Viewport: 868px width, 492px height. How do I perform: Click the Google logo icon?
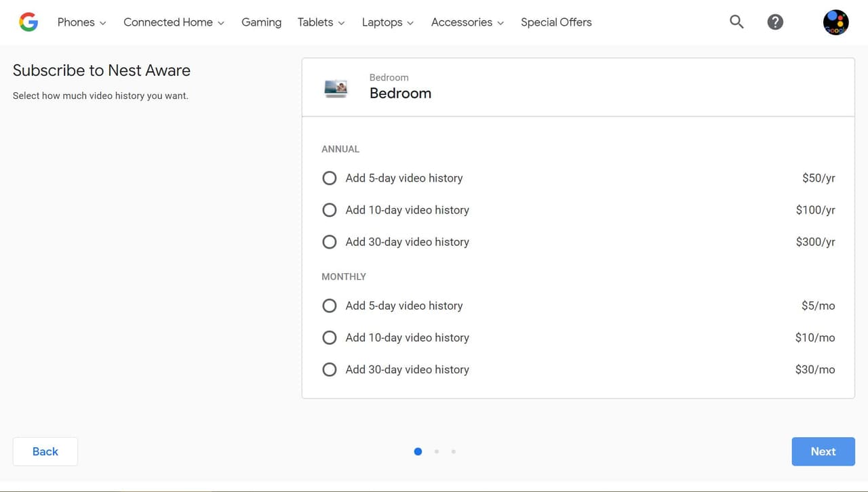point(28,22)
